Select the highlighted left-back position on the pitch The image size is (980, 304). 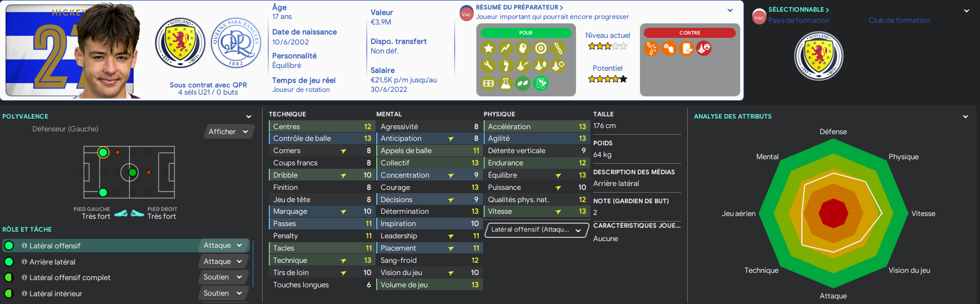103,153
